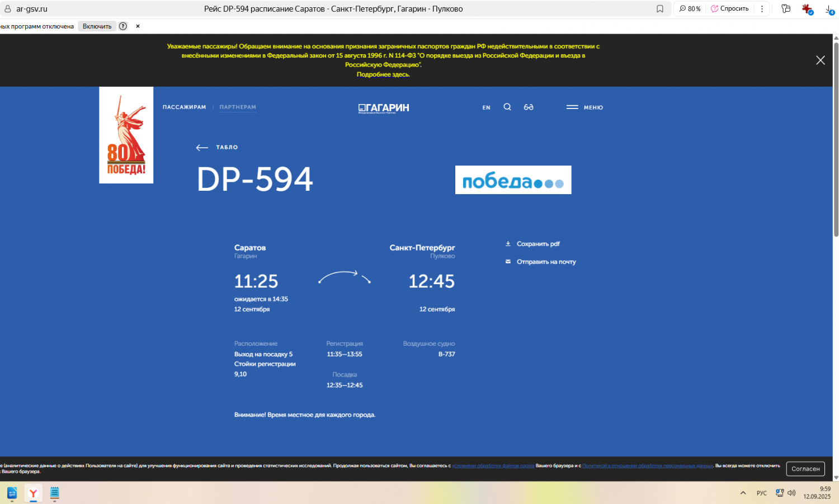Save flight info via Сохранить pdf
Viewport: 839px width, 504px height.
coord(538,244)
